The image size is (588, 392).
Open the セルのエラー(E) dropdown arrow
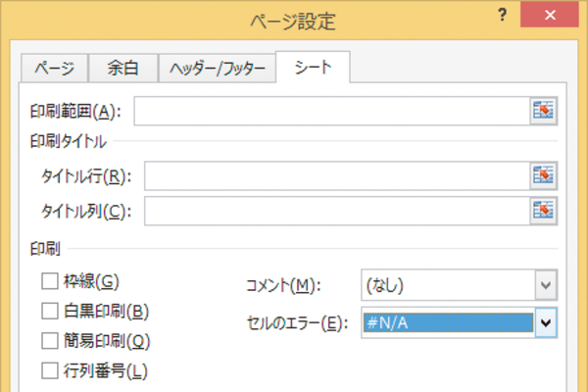pyautogui.click(x=546, y=322)
